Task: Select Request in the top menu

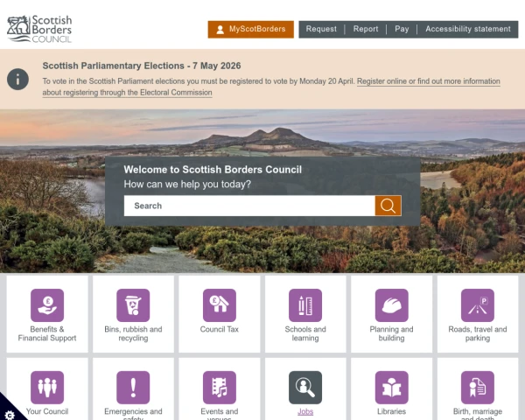Action: point(321,29)
